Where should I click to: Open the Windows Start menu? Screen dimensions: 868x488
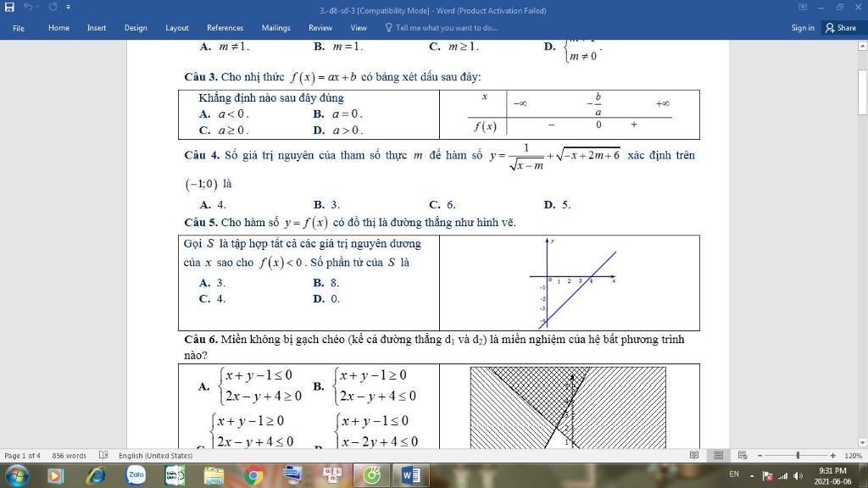[17, 475]
